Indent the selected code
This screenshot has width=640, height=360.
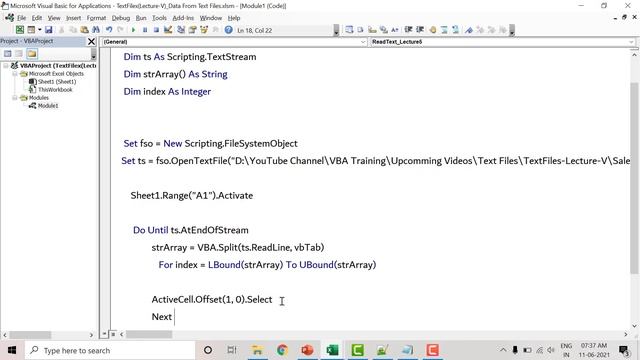click(x=408, y=30)
